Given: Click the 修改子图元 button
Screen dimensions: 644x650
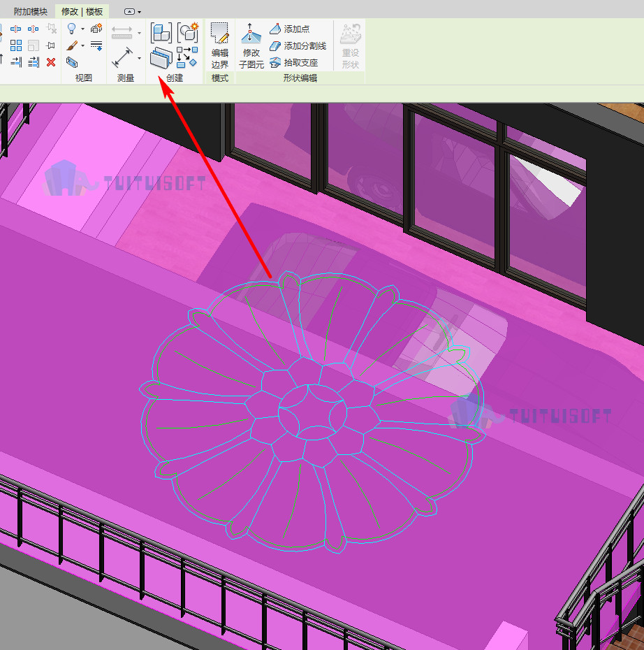Looking at the screenshot, I should 251,46.
